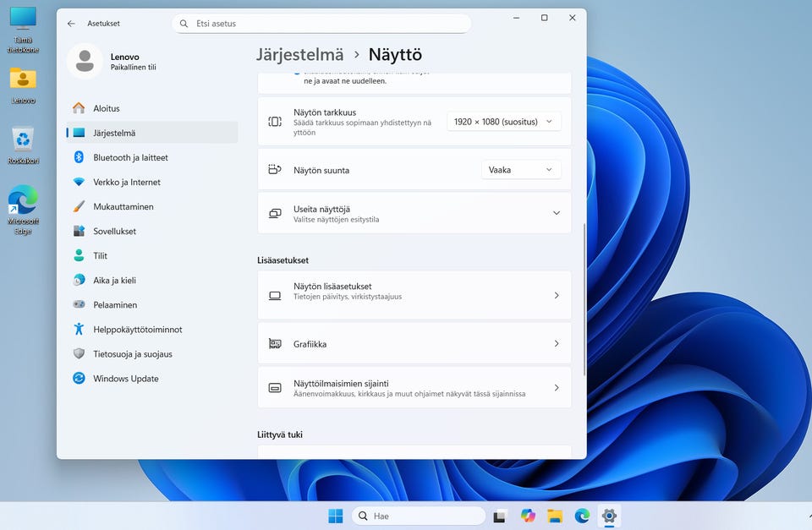Open Näytön lisäasetukset

tap(414, 295)
